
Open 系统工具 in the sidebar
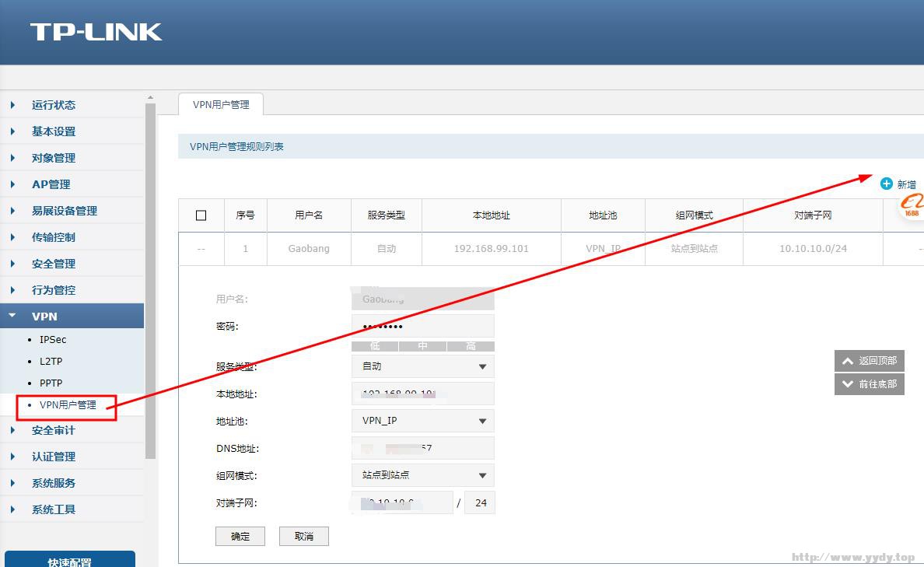tap(54, 509)
